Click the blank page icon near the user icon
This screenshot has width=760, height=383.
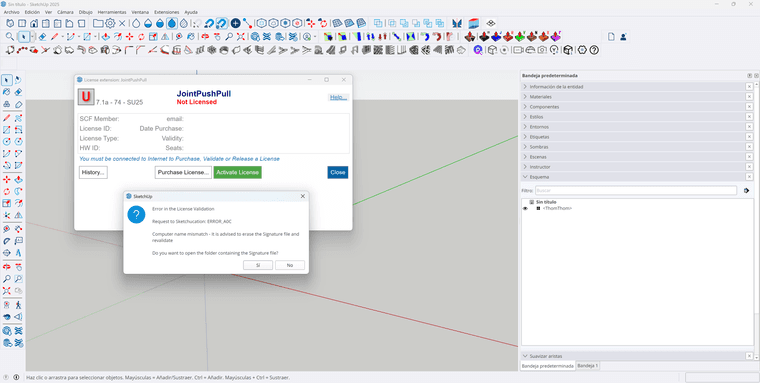611,37
